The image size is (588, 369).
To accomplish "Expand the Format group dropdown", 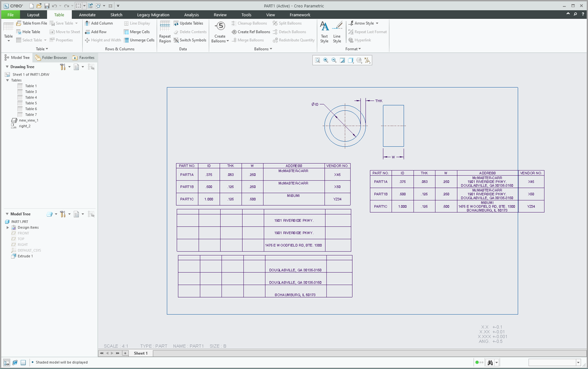I will click(353, 49).
